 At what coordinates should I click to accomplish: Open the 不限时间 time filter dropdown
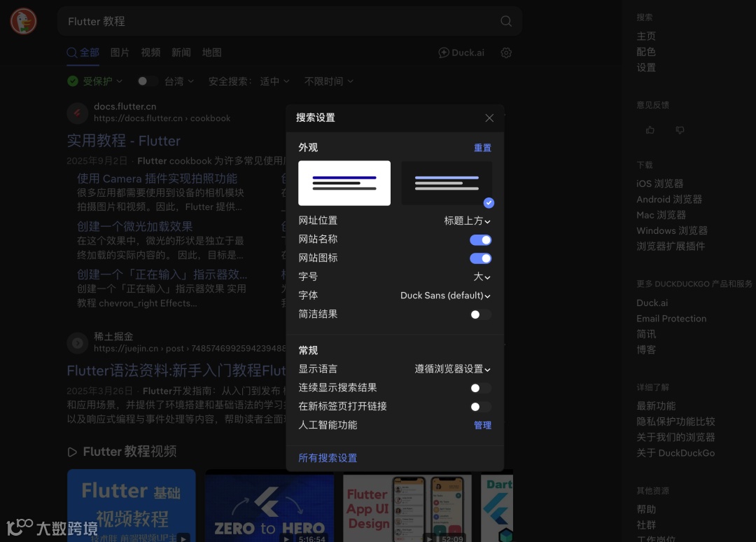point(329,81)
